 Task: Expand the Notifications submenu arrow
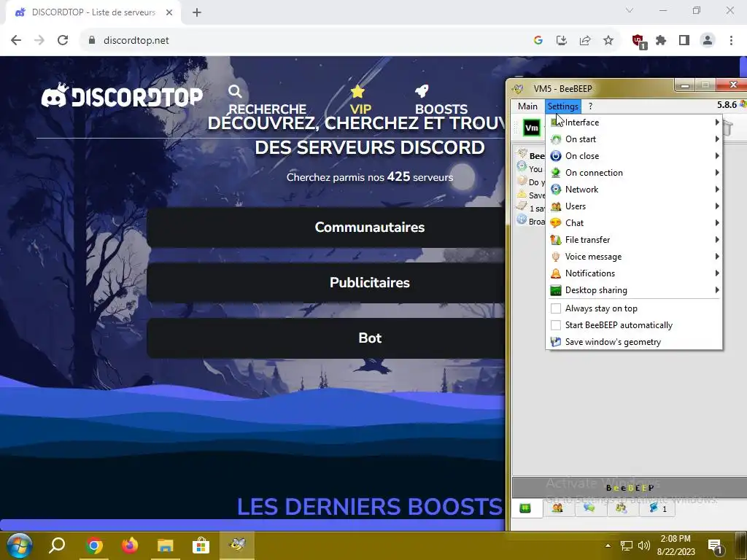coord(716,273)
